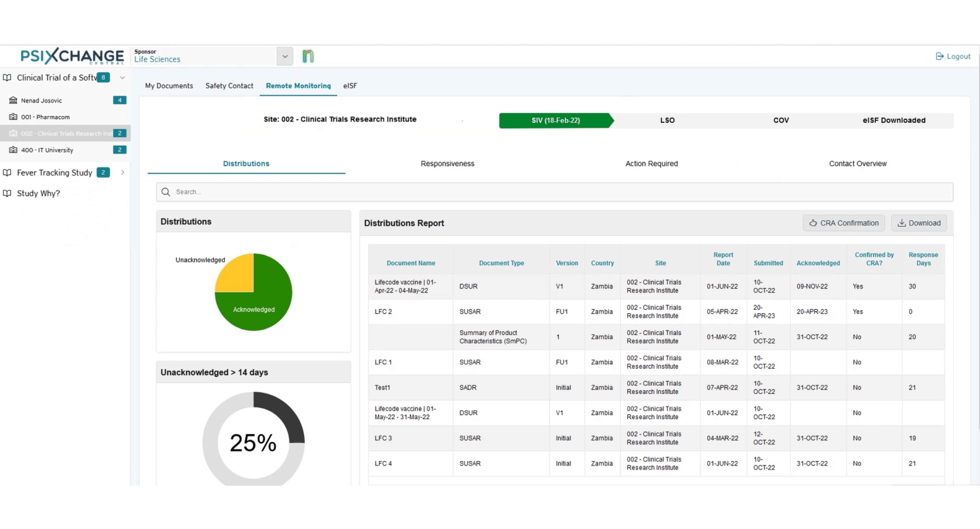Open the eISF tab

[x=350, y=86]
